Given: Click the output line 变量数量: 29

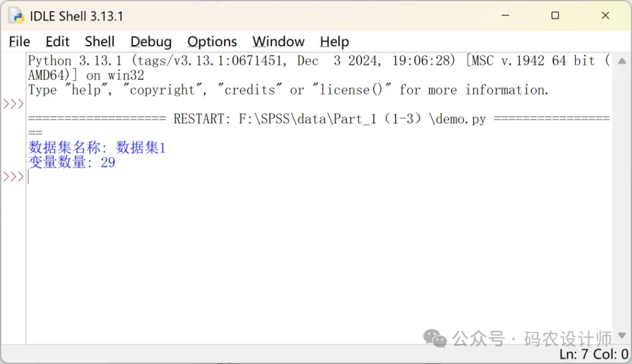Looking at the screenshot, I should tap(72, 163).
